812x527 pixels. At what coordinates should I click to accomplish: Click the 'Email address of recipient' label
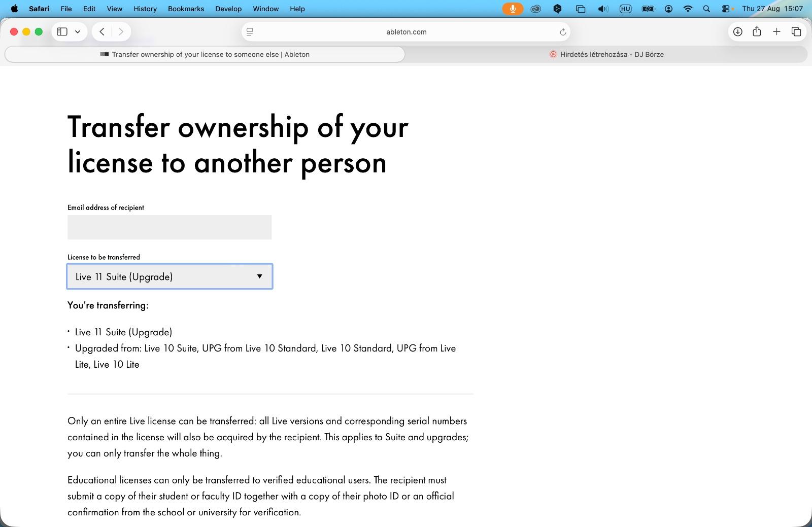click(106, 207)
